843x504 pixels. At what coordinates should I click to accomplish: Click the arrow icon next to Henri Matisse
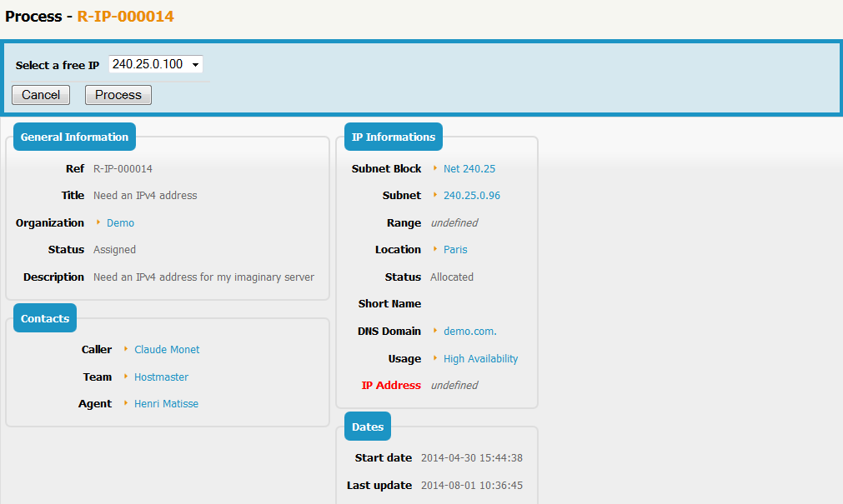click(126, 403)
